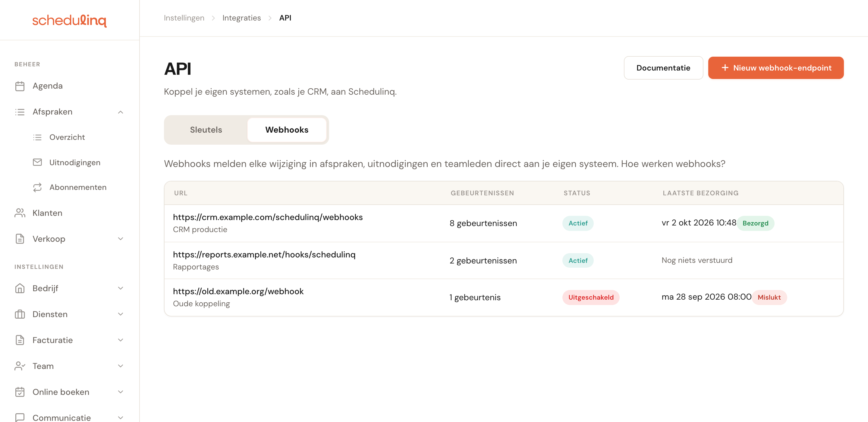This screenshot has width=868, height=422.
Task: Click the Documentatie button
Action: [663, 68]
